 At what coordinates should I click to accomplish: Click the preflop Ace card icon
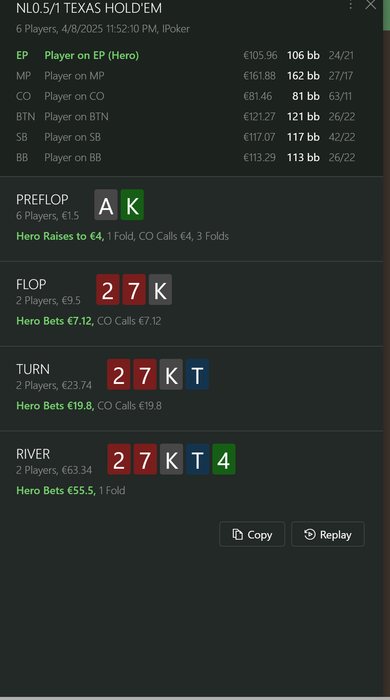(106, 205)
